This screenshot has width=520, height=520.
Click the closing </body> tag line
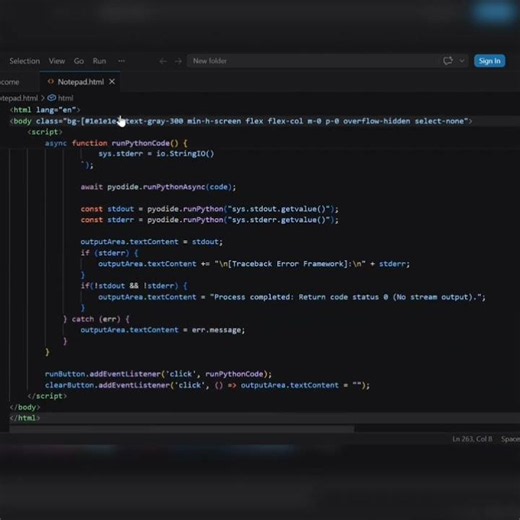(x=25, y=407)
